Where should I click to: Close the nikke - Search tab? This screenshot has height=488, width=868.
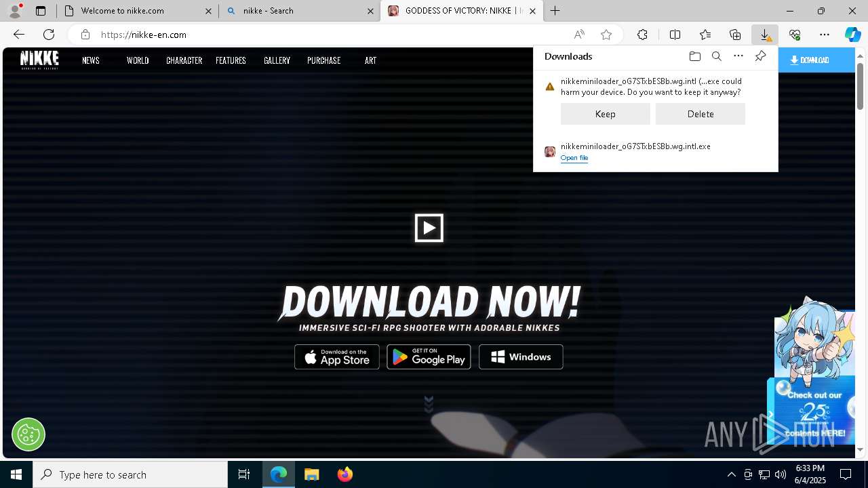[x=371, y=11]
